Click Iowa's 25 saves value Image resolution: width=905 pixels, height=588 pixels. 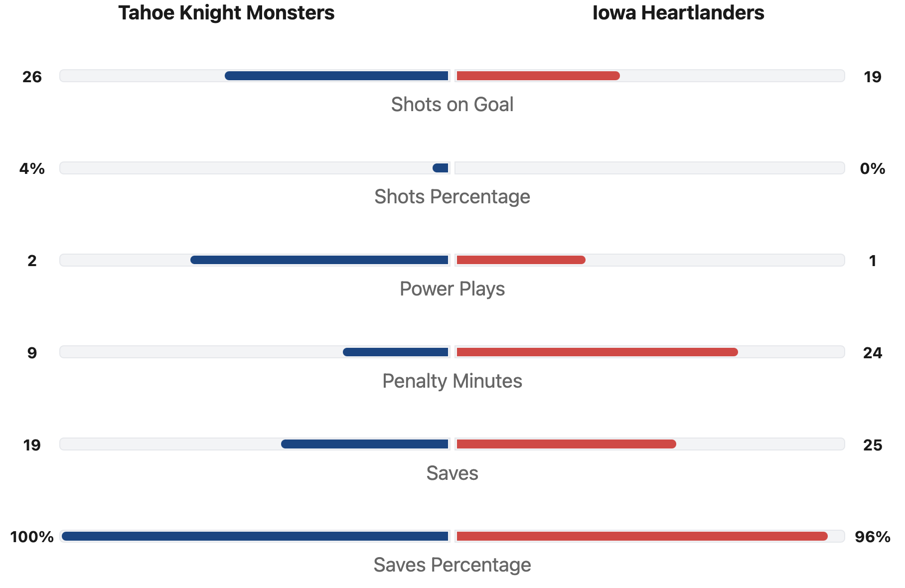tap(872, 445)
